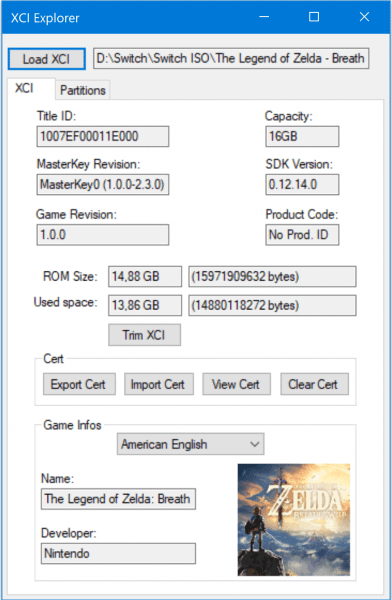Click the Product Code field
Viewport: 392px width, 600px height.
(x=302, y=235)
